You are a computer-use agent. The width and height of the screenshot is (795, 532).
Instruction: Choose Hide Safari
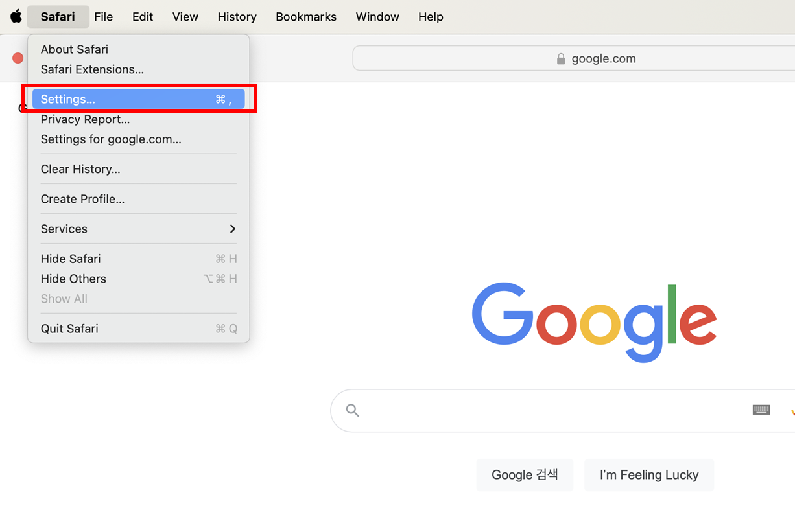[138, 259]
